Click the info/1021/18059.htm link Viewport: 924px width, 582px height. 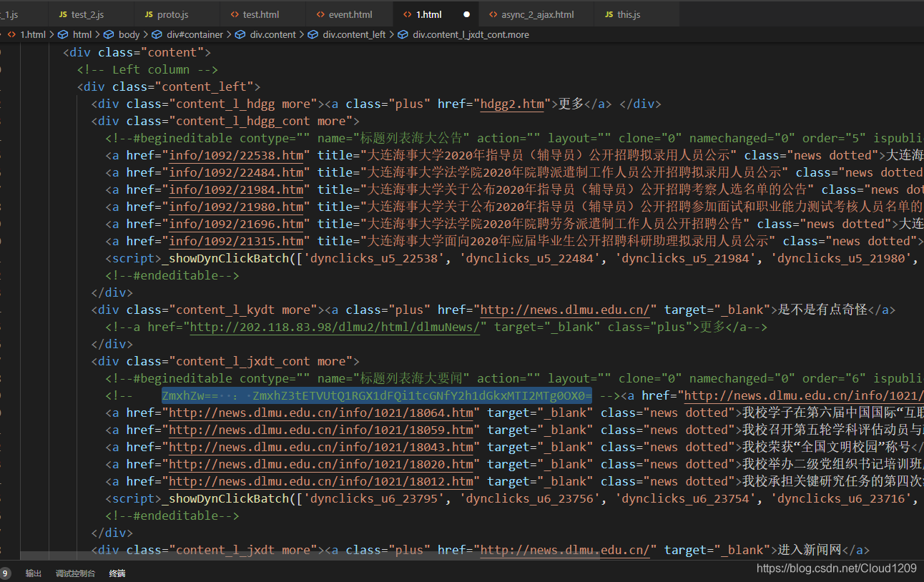tap(321, 430)
